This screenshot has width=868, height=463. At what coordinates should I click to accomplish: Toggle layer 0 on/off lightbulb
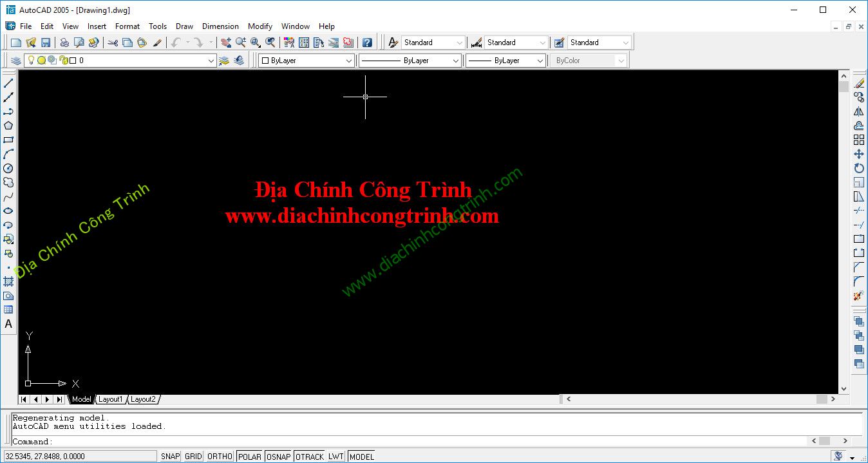30,61
